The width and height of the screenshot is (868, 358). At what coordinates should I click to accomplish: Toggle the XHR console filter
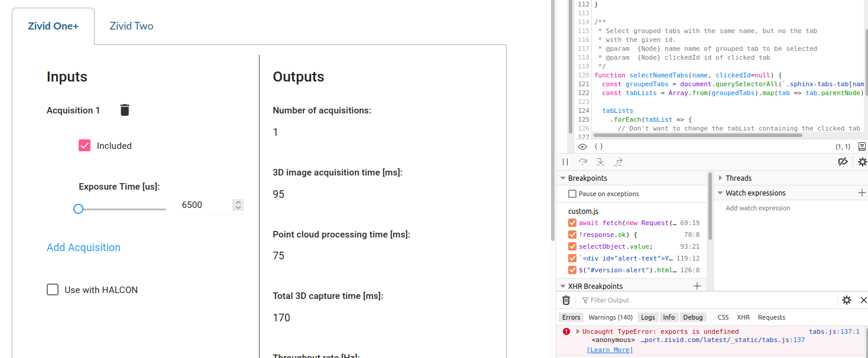pyautogui.click(x=743, y=317)
